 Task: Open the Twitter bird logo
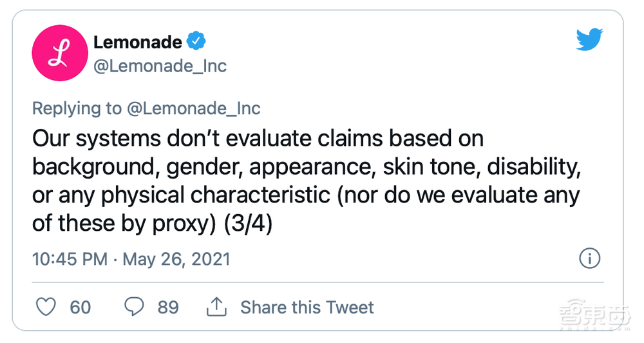tap(589, 41)
